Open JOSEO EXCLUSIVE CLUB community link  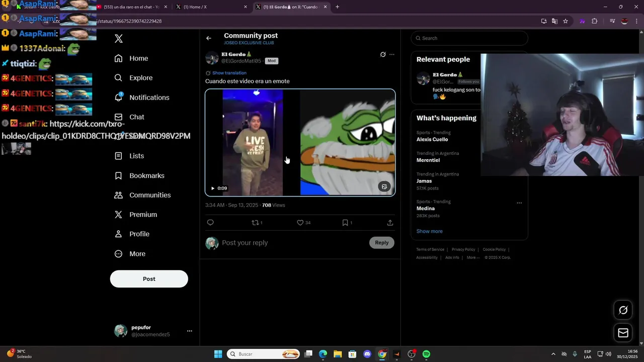pos(249,43)
